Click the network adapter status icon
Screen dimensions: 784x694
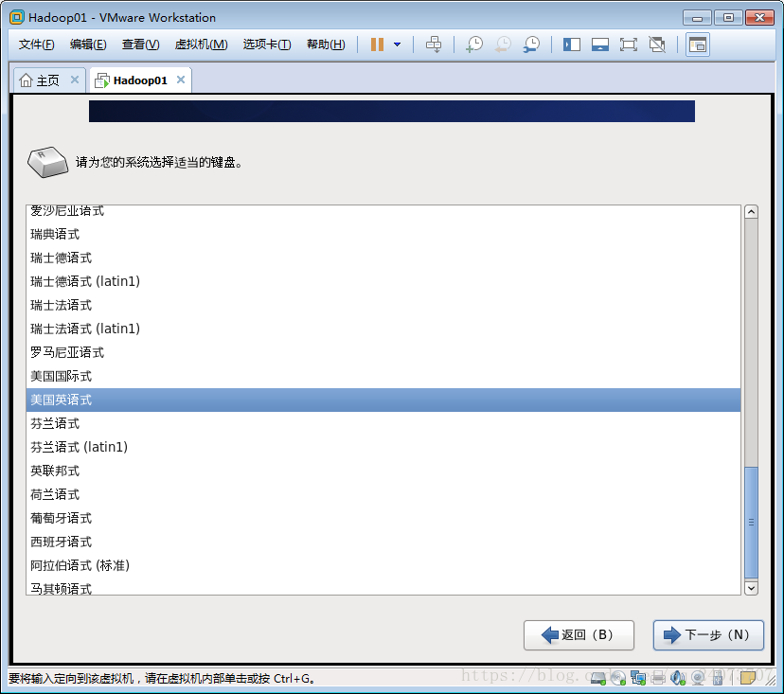click(638, 678)
